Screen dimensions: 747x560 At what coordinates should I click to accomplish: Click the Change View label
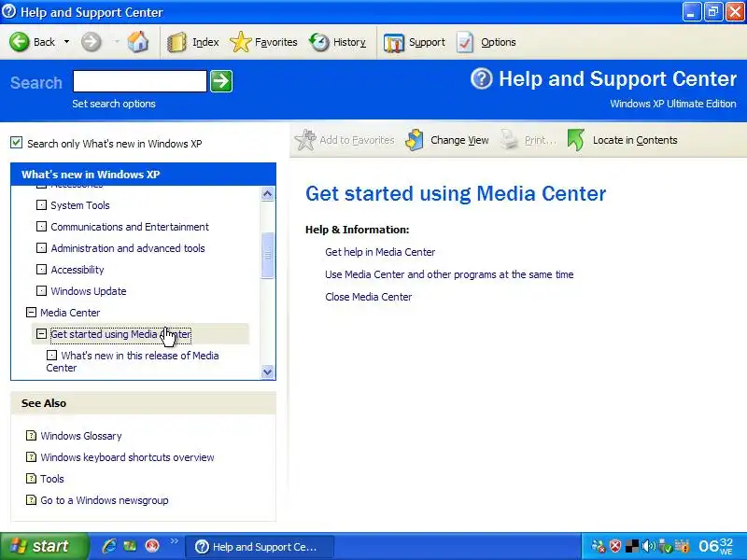tap(459, 140)
